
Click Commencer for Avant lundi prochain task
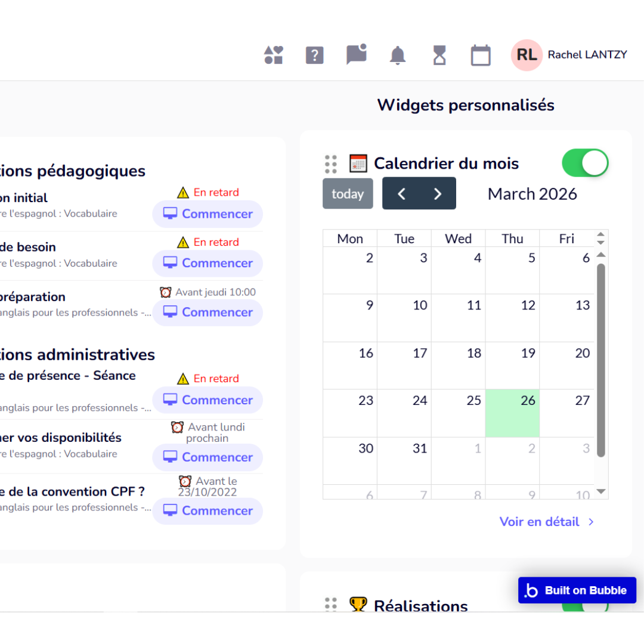(208, 457)
